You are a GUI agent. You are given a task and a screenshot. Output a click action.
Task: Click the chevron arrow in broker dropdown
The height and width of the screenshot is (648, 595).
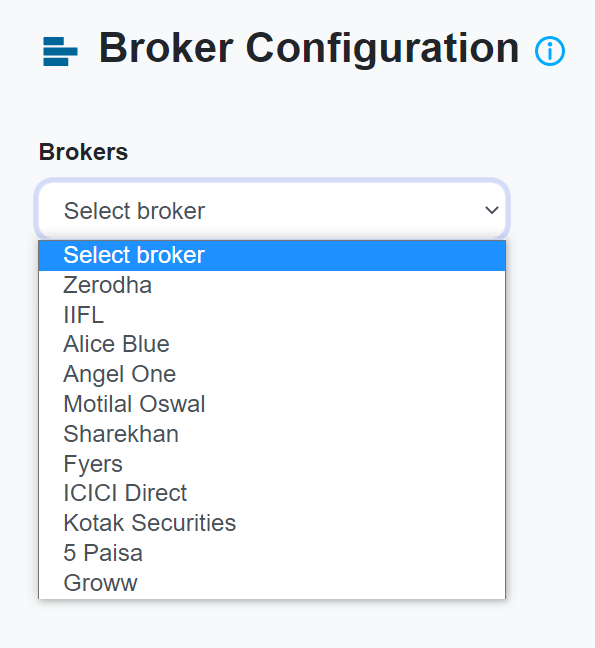492,210
